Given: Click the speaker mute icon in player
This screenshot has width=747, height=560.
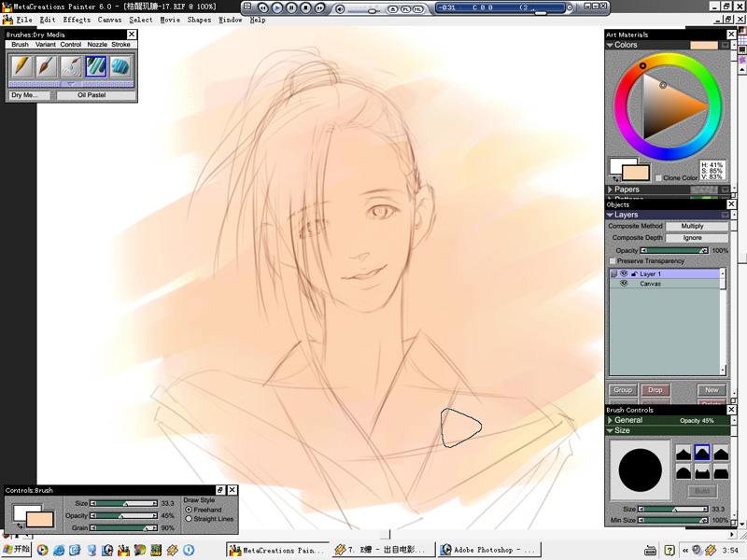Looking at the screenshot, I should click(340, 8).
